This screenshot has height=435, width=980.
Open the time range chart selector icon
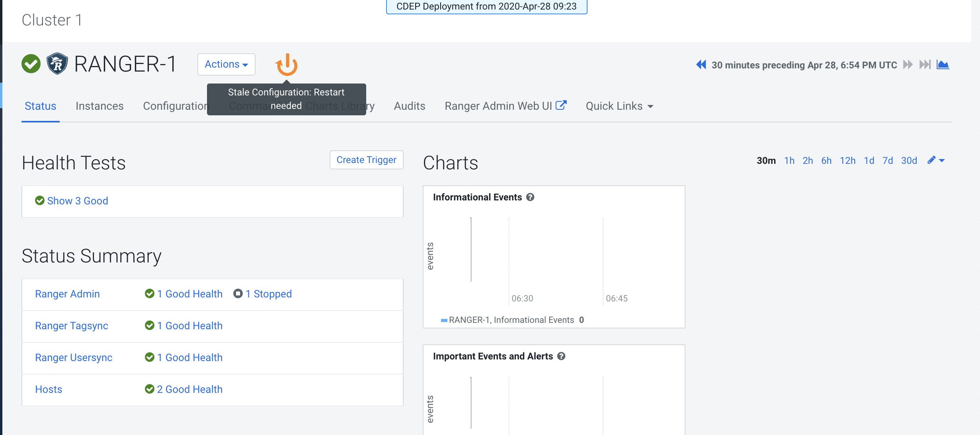(x=943, y=64)
